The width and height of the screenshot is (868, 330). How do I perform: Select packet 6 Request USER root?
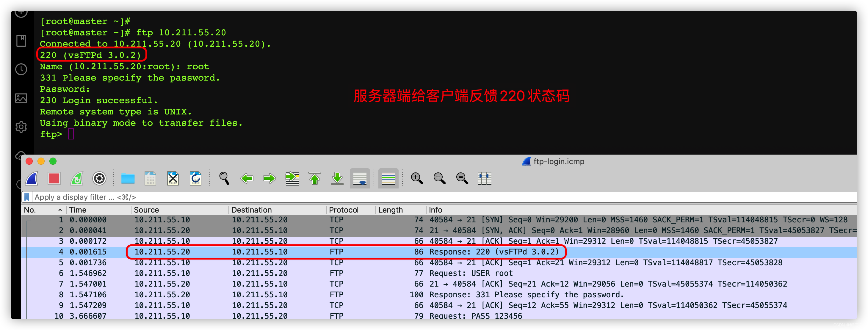coord(439,274)
